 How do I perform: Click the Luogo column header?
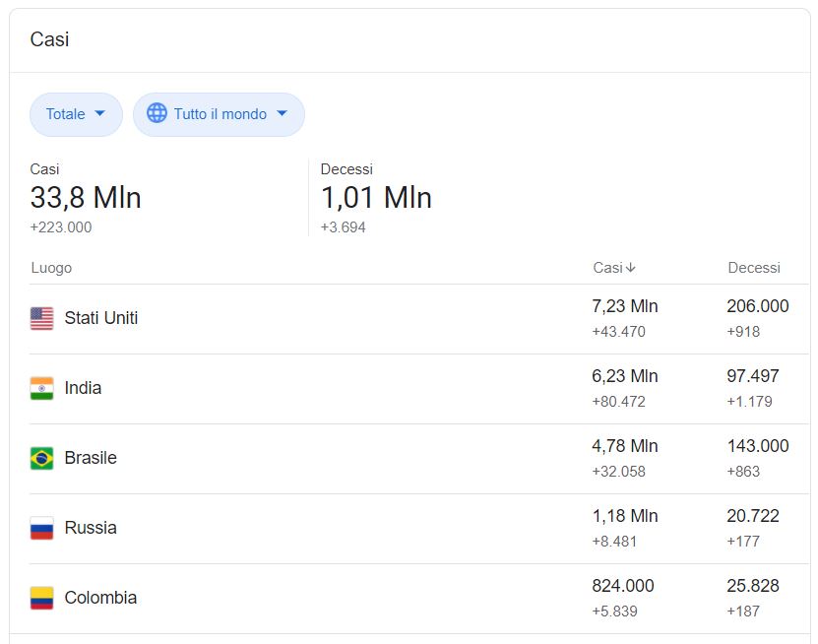(51, 268)
